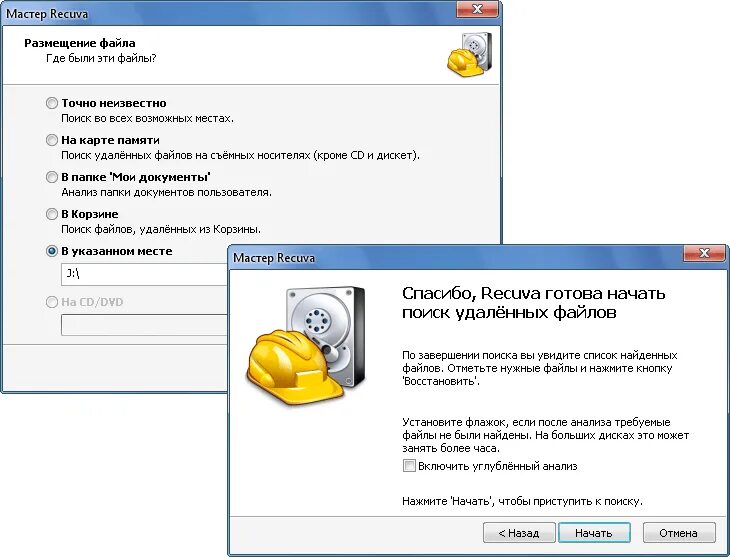Click the 'Где были эти файлы?' subtitle
Screen dimensions: 730x557
tap(101, 59)
